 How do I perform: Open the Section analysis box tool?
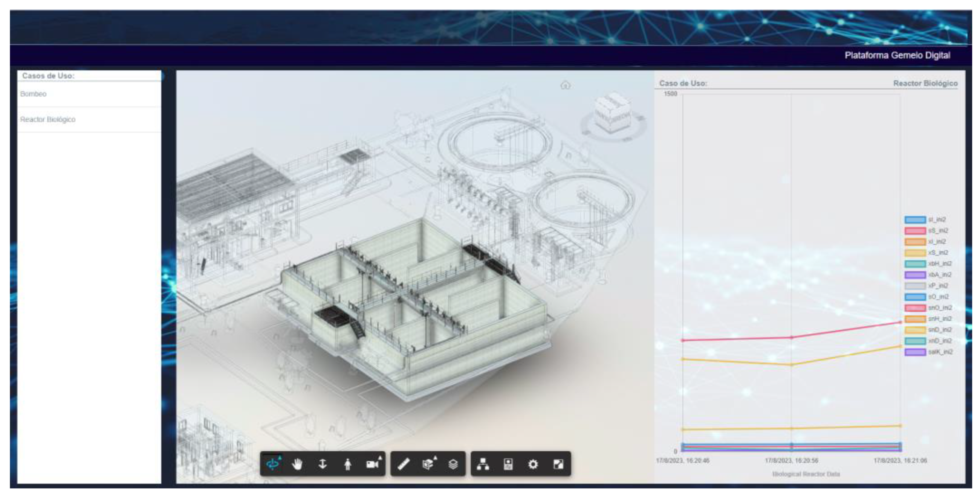pos(429,464)
